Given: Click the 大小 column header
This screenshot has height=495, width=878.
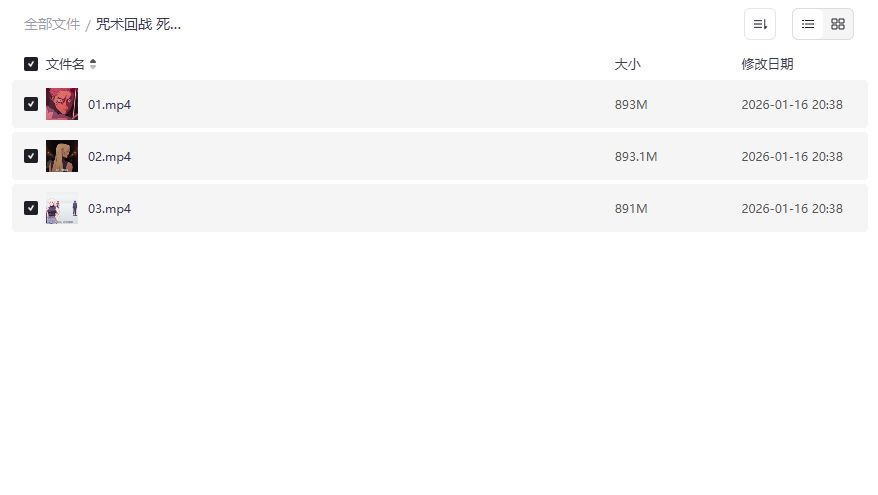Looking at the screenshot, I should (x=627, y=64).
